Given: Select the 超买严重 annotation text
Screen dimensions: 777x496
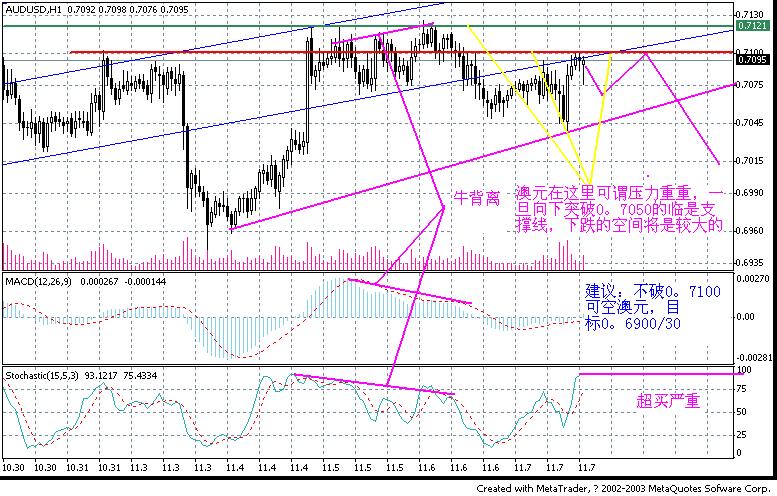Looking at the screenshot, I should 668,400.
